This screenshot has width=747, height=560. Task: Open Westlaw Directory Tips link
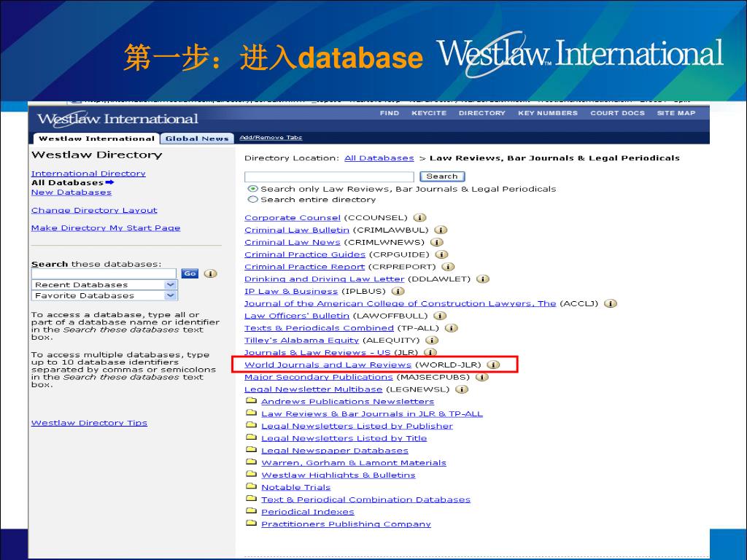tap(89, 423)
